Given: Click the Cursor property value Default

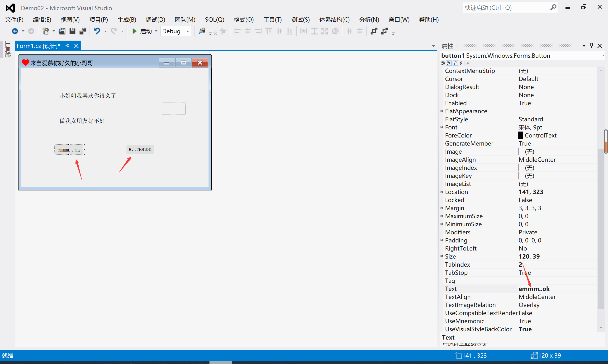Looking at the screenshot, I should pyautogui.click(x=528, y=79).
